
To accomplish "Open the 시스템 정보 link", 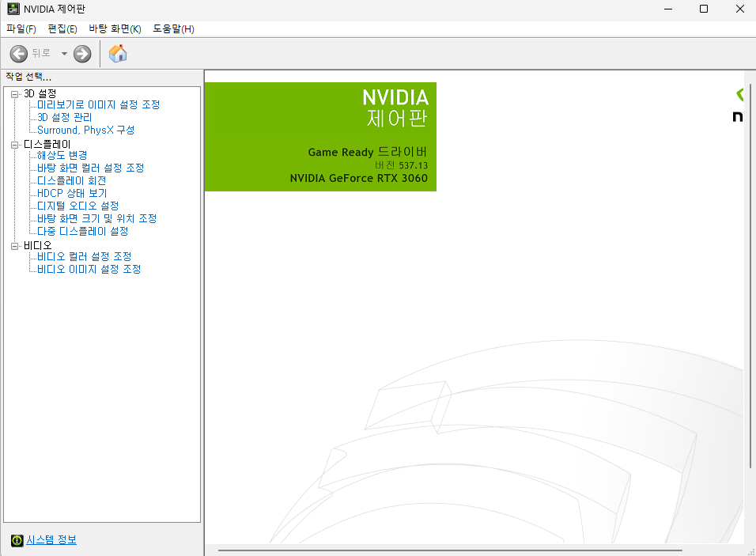I will point(51,540).
